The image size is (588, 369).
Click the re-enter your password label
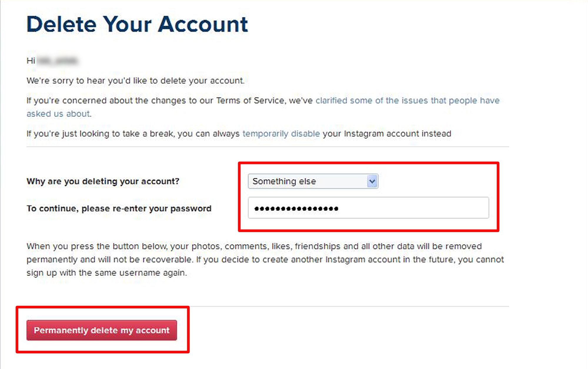(119, 208)
